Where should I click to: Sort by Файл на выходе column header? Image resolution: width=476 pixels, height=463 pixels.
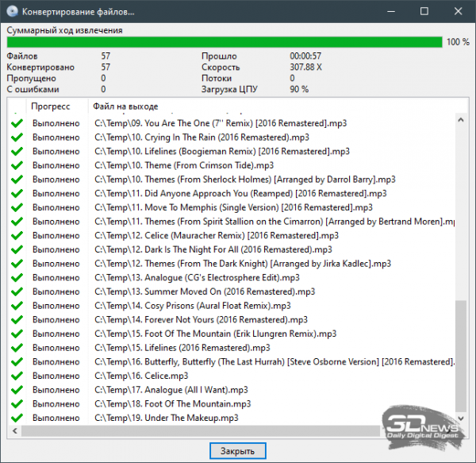125,106
